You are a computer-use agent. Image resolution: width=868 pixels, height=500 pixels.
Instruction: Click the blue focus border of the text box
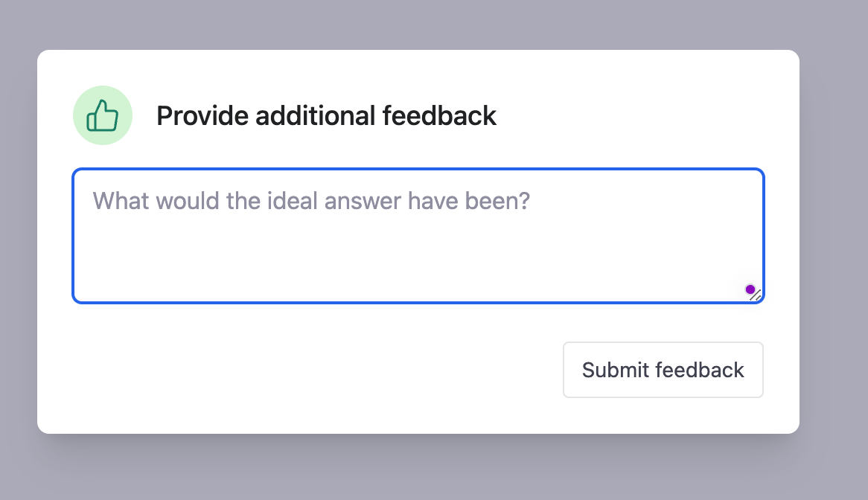tap(418, 169)
